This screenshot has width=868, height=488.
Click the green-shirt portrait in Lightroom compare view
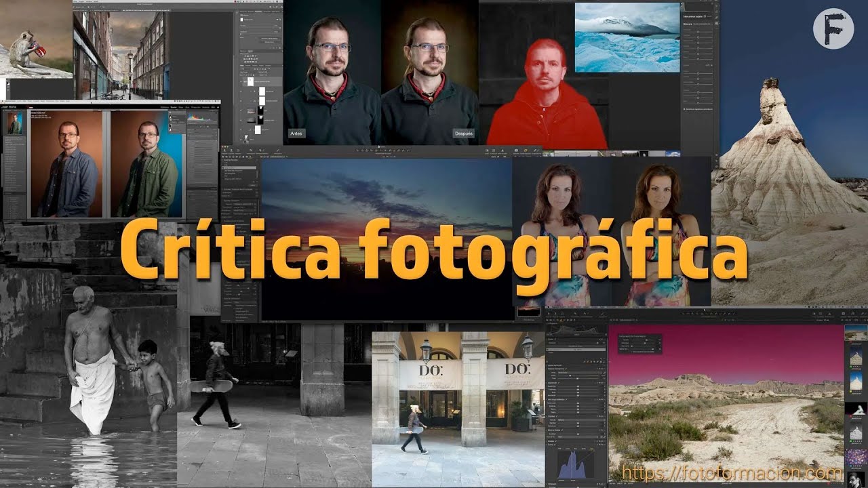(x=146, y=163)
